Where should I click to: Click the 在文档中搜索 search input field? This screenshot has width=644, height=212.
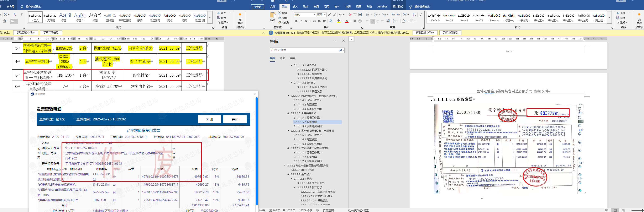(x=304, y=50)
